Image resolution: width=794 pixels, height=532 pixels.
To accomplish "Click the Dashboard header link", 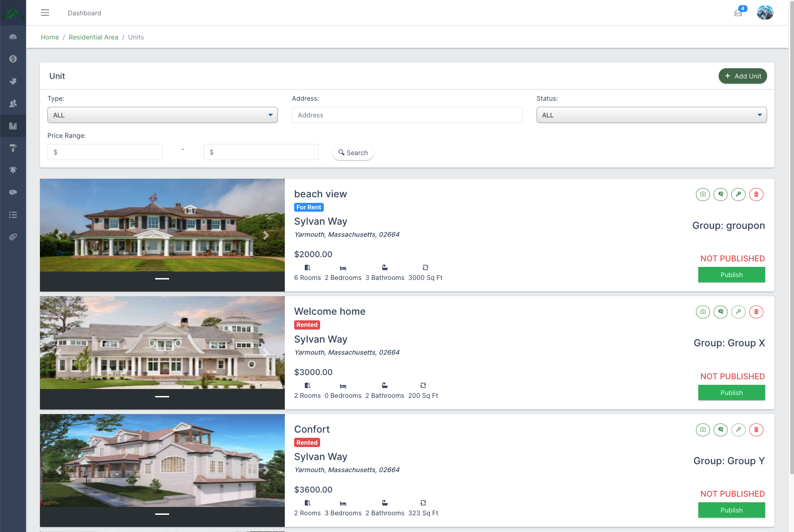I will [x=85, y=13].
